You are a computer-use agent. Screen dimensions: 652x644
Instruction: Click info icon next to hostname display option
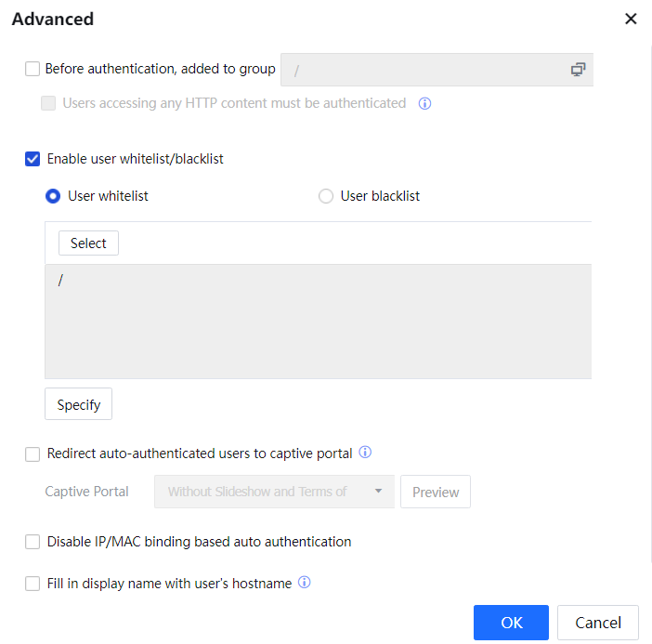(x=304, y=584)
